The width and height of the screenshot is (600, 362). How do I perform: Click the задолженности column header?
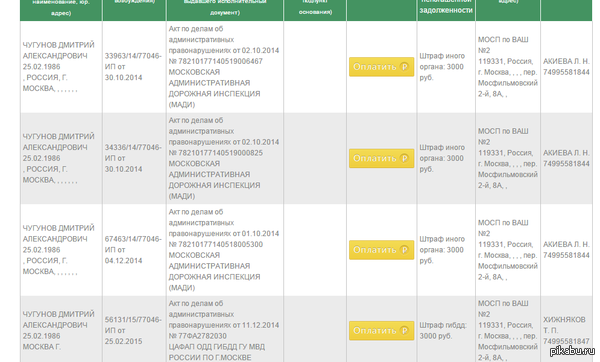pos(446,10)
